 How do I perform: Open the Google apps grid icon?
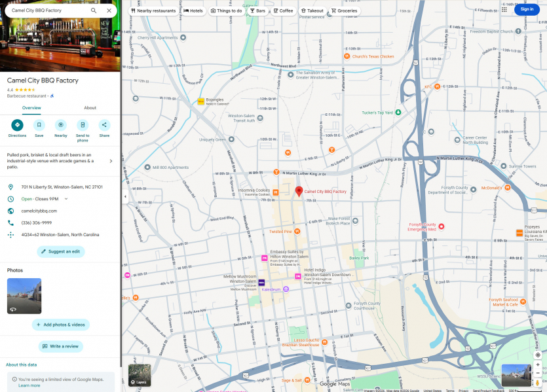click(x=504, y=10)
